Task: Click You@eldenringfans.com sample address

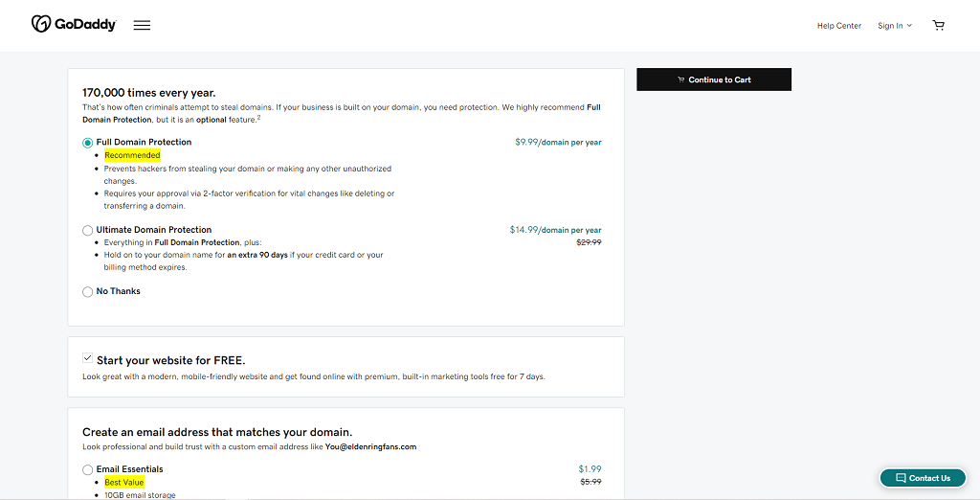Action: pyautogui.click(x=370, y=446)
